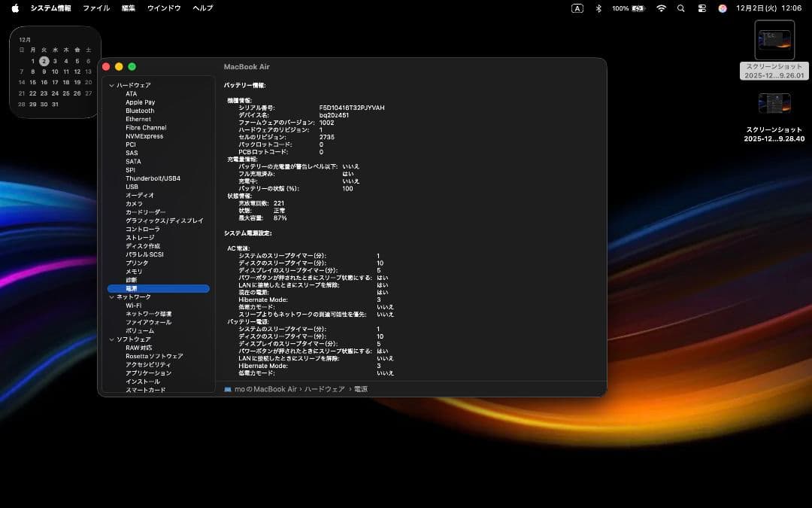Collapse the ソフトウェア section

(111, 339)
